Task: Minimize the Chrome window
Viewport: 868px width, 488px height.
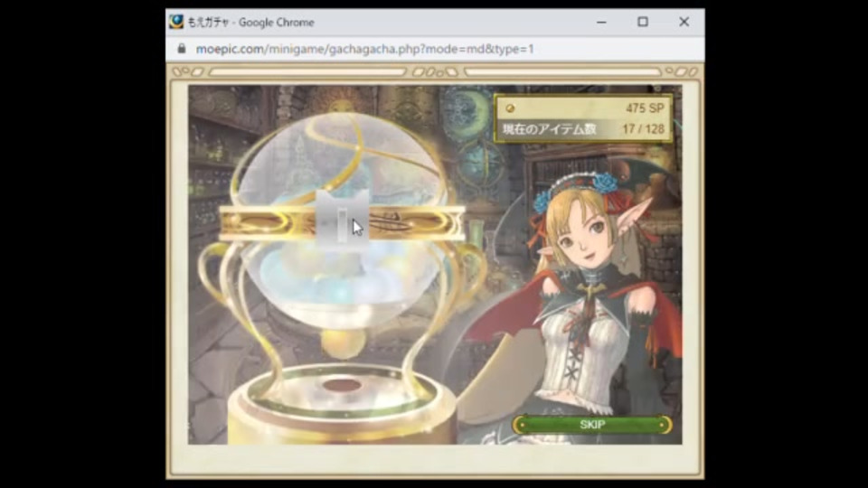Action: coord(602,22)
